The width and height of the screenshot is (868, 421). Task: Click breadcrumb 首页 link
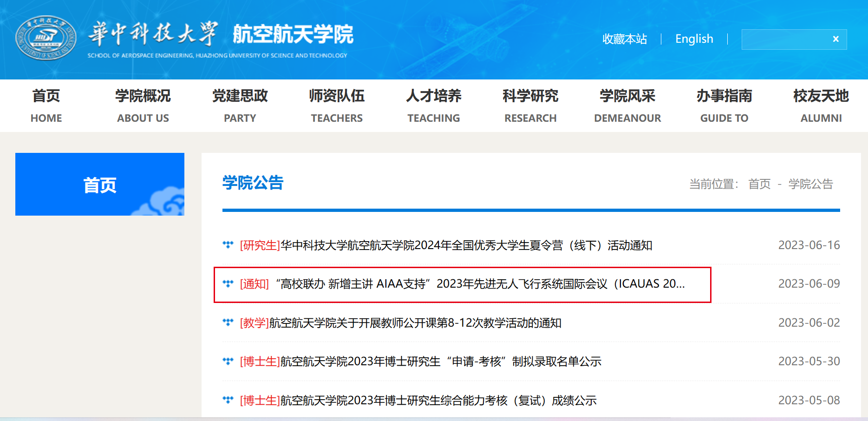click(x=759, y=184)
